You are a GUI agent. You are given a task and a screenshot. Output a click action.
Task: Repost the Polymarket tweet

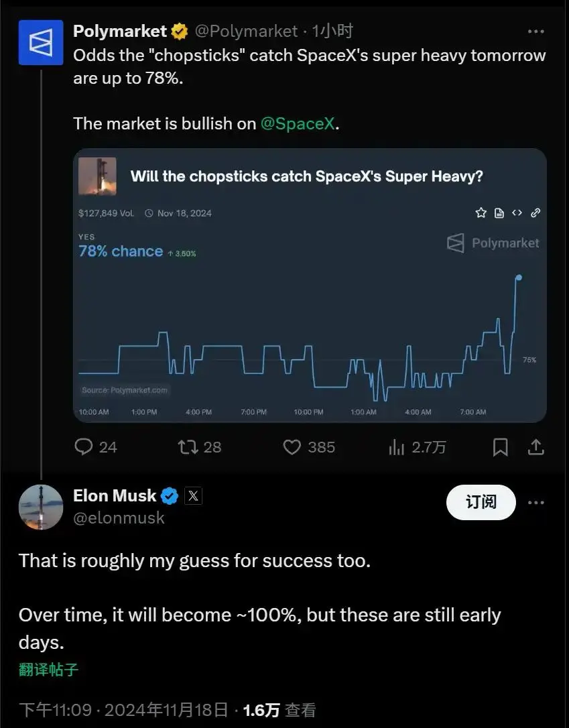(188, 447)
